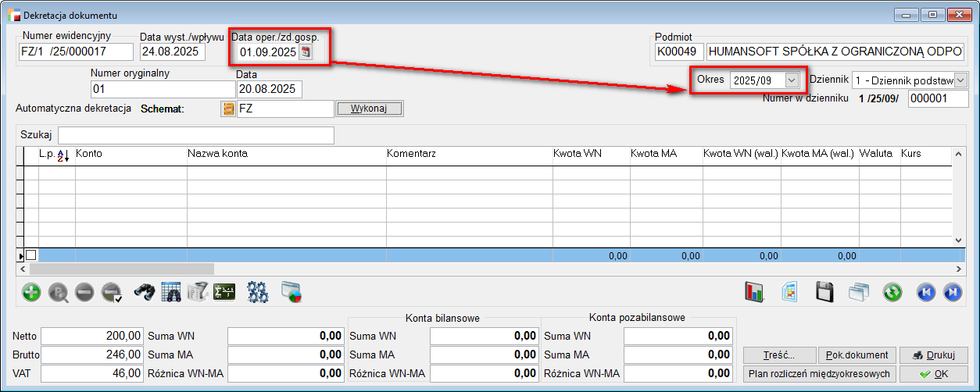Click the green plus add-entry icon
The height and width of the screenshot is (392, 980).
click(x=32, y=293)
